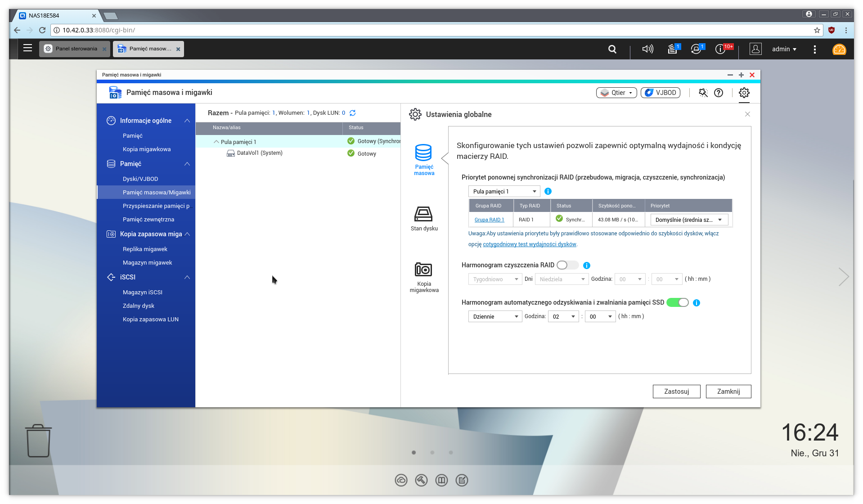The image size is (863, 504).
Task: Collapse the iSCSI sidebar section
Action: point(187,277)
